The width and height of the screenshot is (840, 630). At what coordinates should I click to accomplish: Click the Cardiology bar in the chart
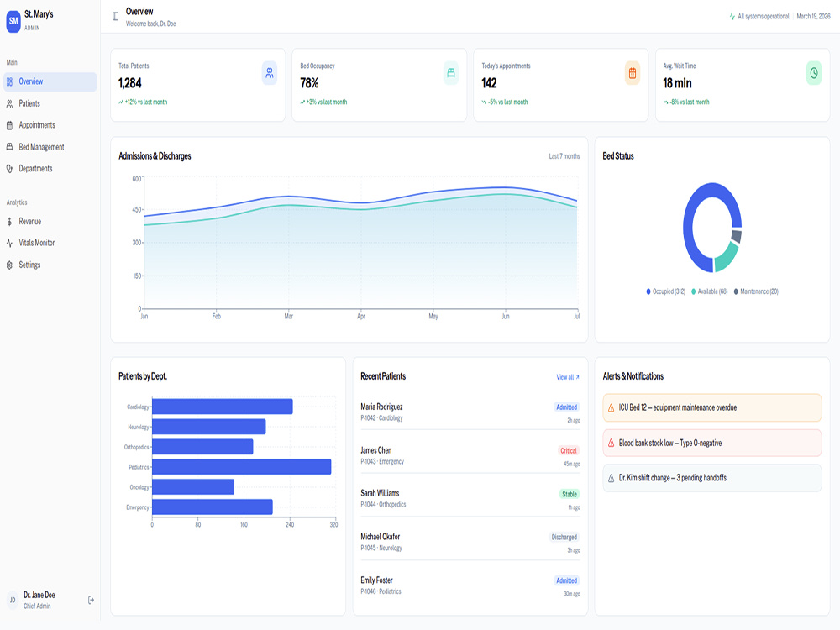pos(223,407)
